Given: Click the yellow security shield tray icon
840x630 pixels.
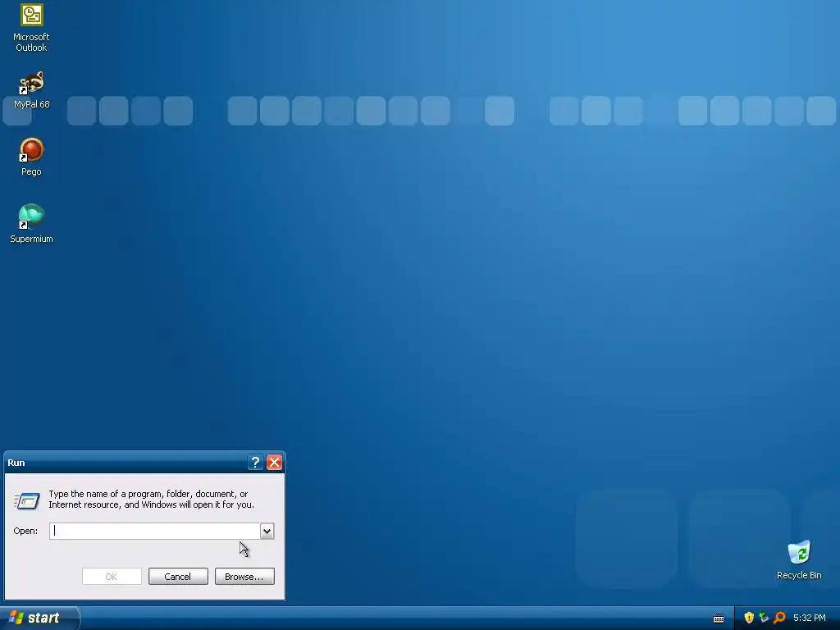Looking at the screenshot, I should 749,618.
